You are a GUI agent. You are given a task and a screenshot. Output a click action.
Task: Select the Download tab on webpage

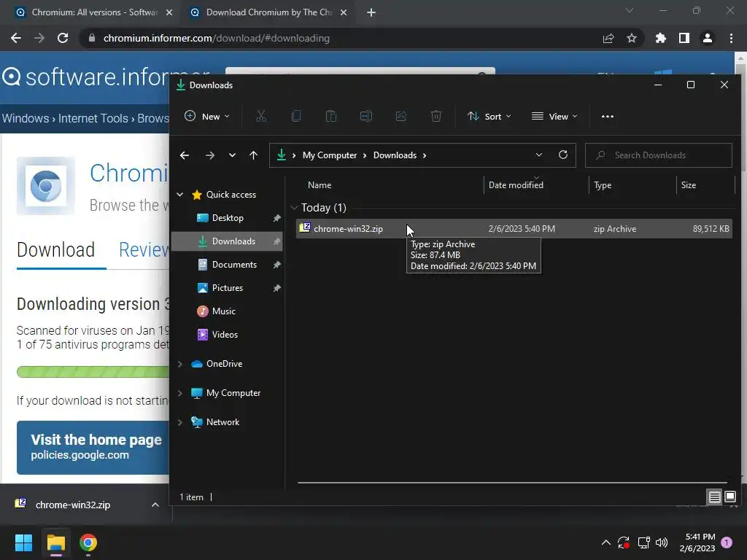click(55, 250)
